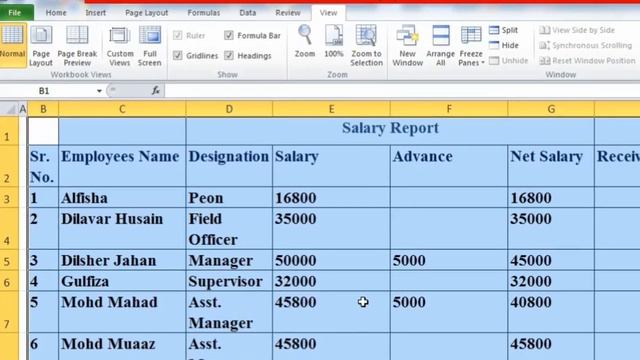The height and width of the screenshot is (360, 640).
Task: Select the net salary cell 40800
Action: coord(551,312)
